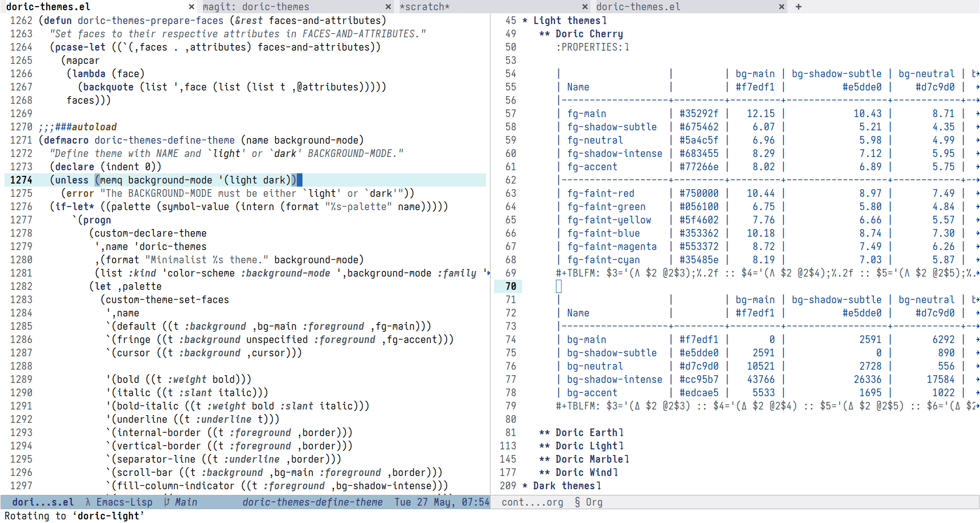980x523 pixels.
Task: Add a new tab with the plus button
Action: 799,7
